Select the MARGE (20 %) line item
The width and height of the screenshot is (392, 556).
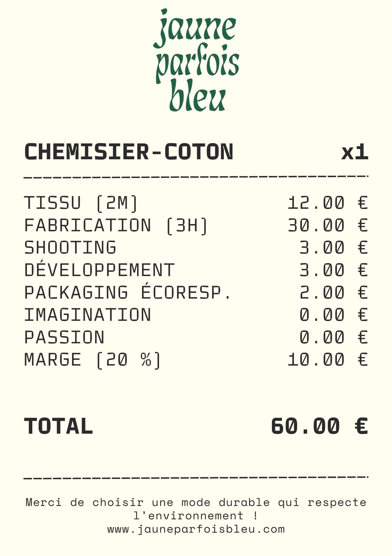click(x=92, y=360)
